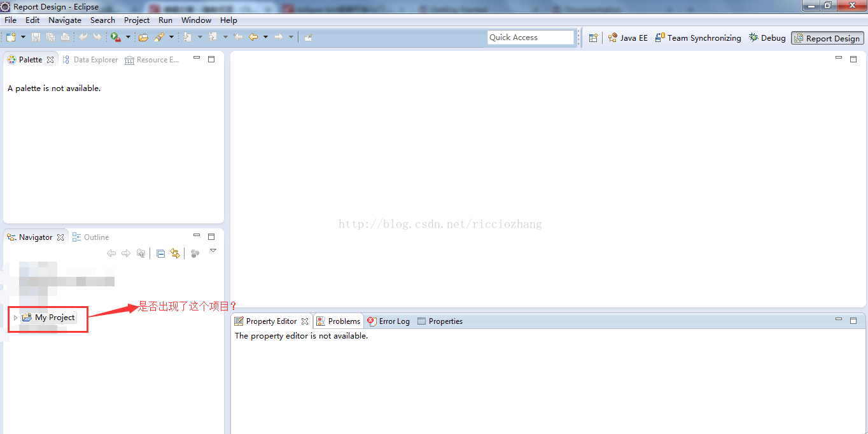
Task: Click the yellow Back navigation arrow in the main toolbar
Action: pyautogui.click(x=253, y=37)
